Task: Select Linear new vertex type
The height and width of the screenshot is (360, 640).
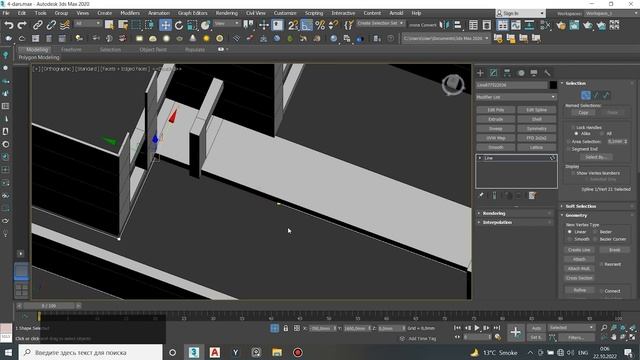Action: pos(569,232)
